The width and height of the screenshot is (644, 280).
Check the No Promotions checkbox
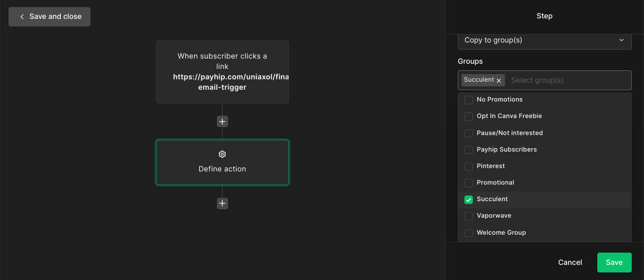pos(469,100)
